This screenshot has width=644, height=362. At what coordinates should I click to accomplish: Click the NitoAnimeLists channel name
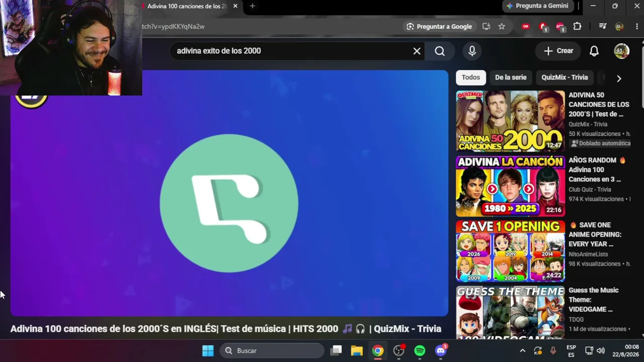[x=588, y=254]
